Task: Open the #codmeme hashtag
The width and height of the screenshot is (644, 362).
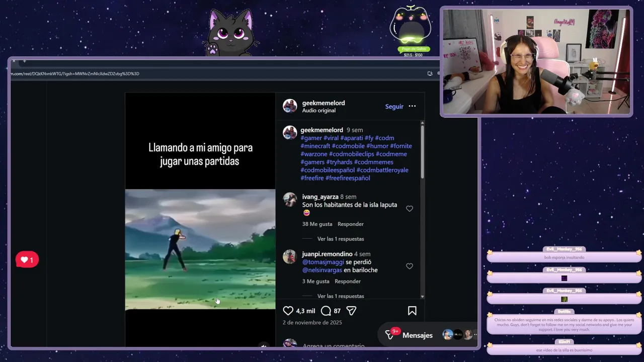Action: pos(391,154)
